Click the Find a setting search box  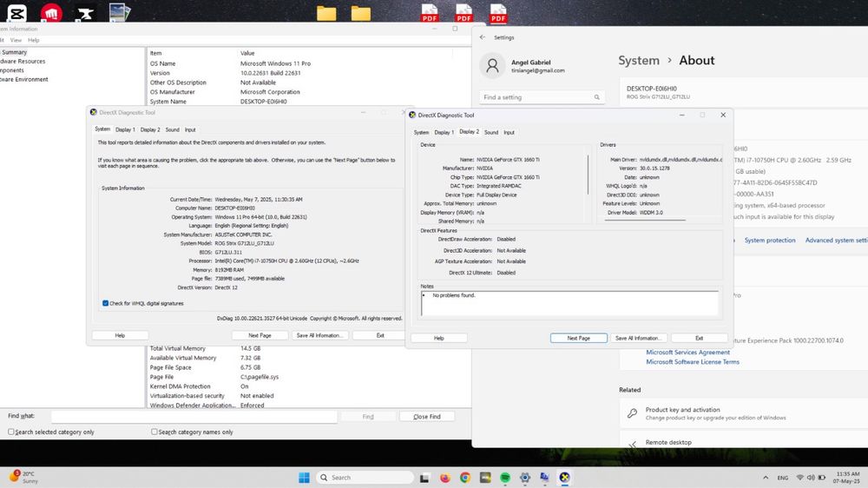[x=542, y=97]
